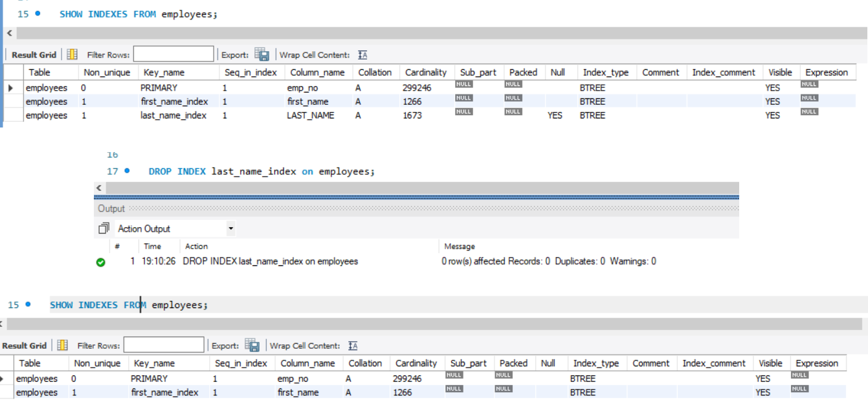Collapse the grid with the left chevron under line 15

tap(8, 32)
